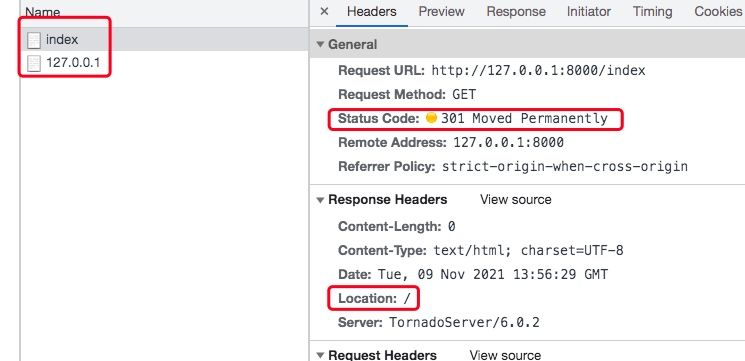This screenshot has height=361, width=745.
Task: Click View source next to Response Headers
Action: click(x=516, y=200)
